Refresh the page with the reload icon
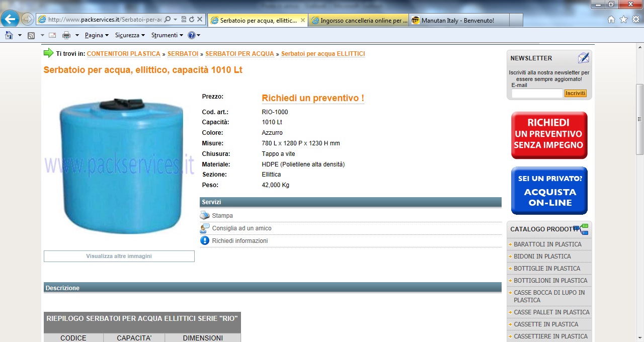Viewport: 644px width, 342px height. [x=192, y=20]
